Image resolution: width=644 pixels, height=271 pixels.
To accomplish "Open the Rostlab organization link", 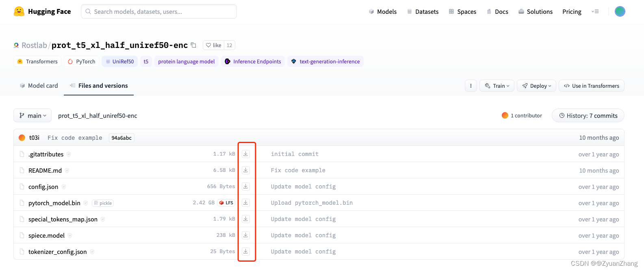I will tap(34, 45).
